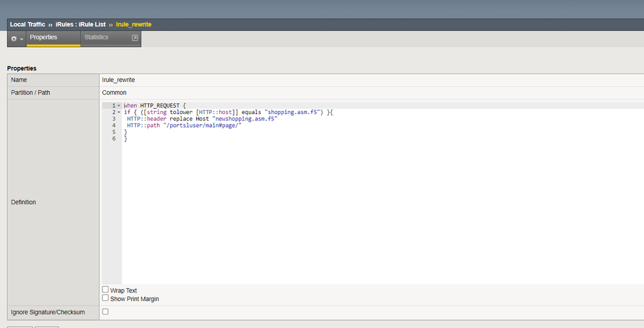Click the blank area of the code editor
644x328 pixels.
pos(380,213)
